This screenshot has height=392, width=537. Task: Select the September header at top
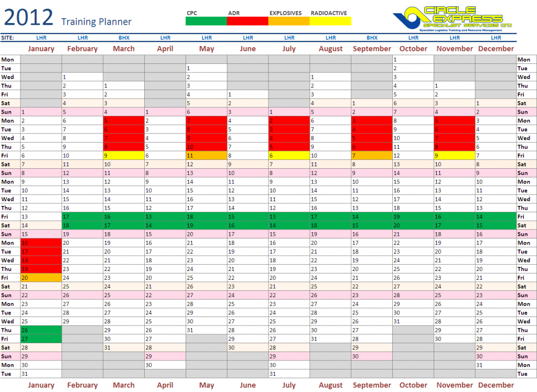coord(372,49)
